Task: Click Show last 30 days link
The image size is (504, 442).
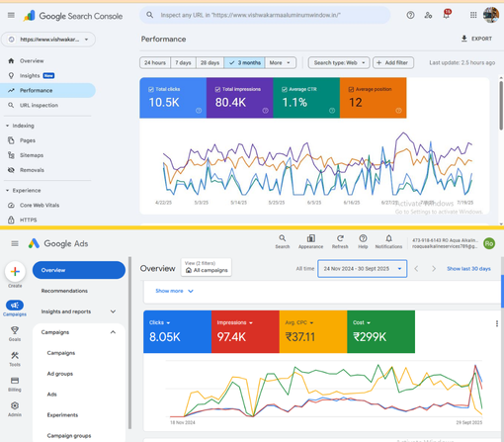Action: (468, 269)
